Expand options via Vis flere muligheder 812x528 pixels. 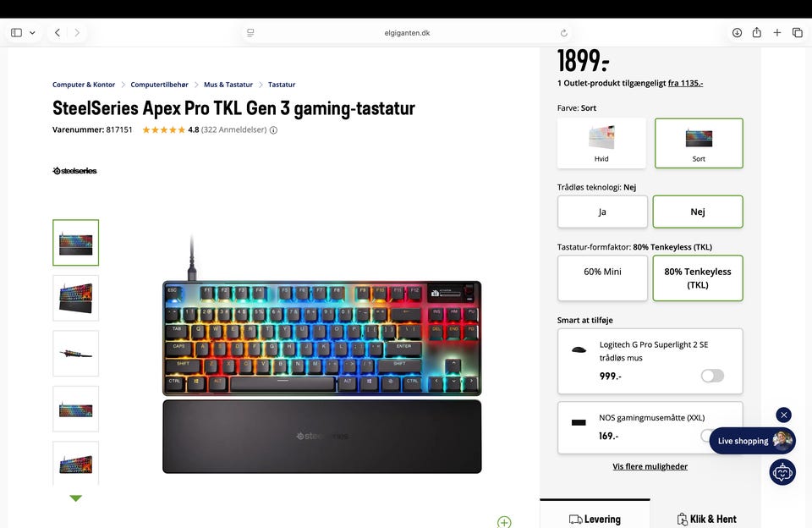pyautogui.click(x=650, y=466)
